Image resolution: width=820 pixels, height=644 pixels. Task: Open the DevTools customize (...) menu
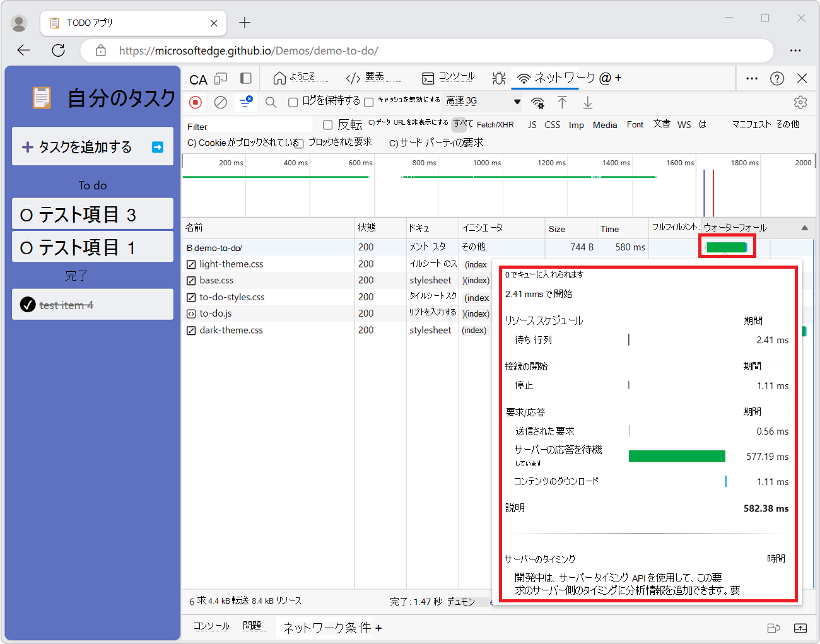pos(751,78)
